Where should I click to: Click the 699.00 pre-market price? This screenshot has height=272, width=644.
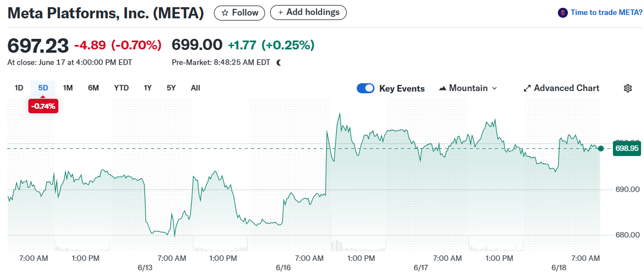pos(197,45)
